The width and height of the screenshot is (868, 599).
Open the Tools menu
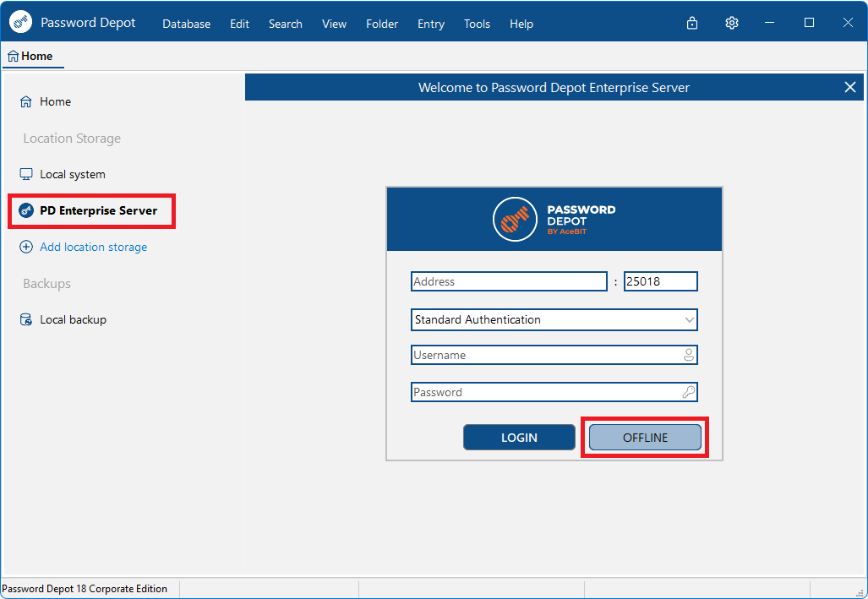pyautogui.click(x=478, y=24)
